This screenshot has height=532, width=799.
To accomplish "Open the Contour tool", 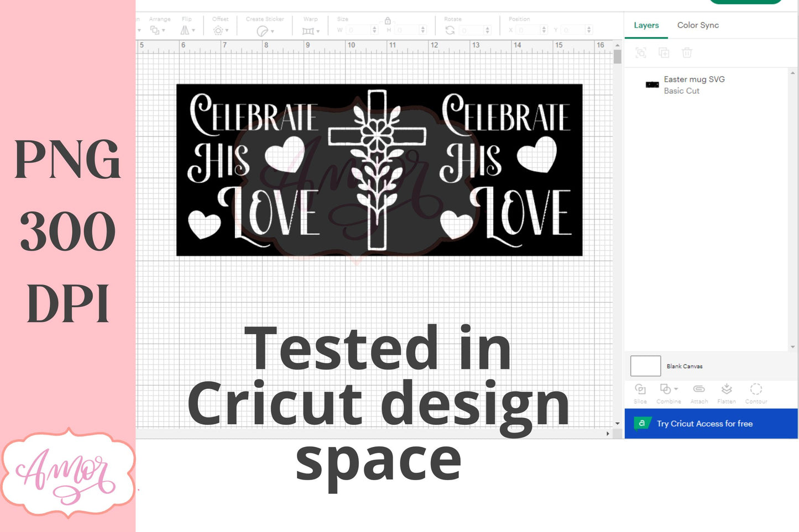I will point(756,392).
